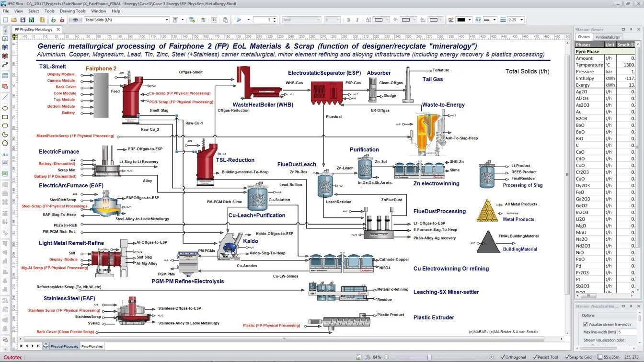The width and height of the screenshot is (644, 362).
Task: Toggle the Orthogonal checkbox
Action: tap(503, 357)
